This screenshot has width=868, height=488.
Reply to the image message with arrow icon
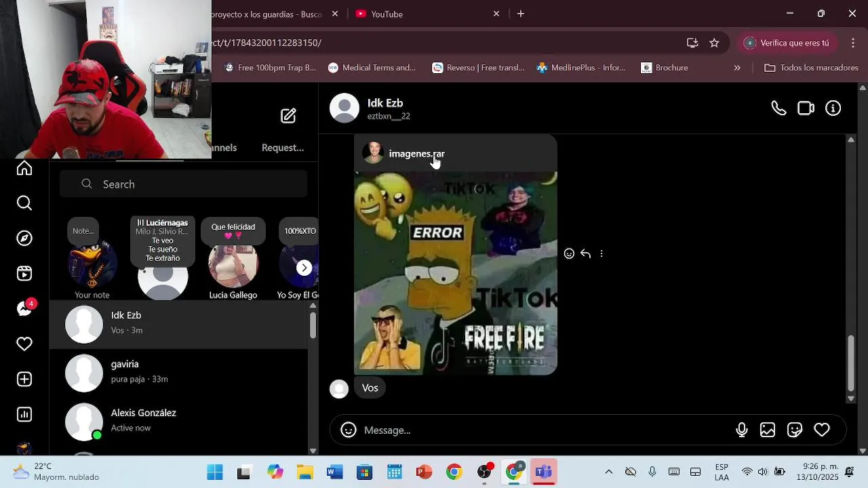point(585,253)
